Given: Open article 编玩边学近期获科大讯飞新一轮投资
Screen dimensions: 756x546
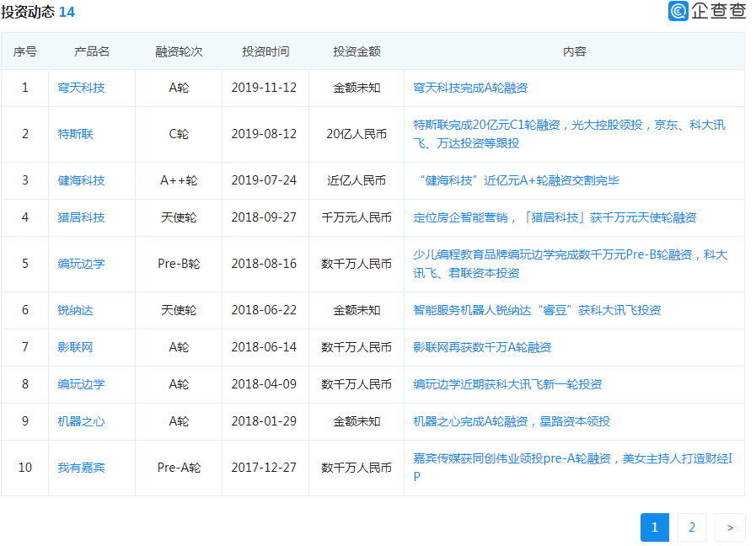Looking at the screenshot, I should (507, 384).
